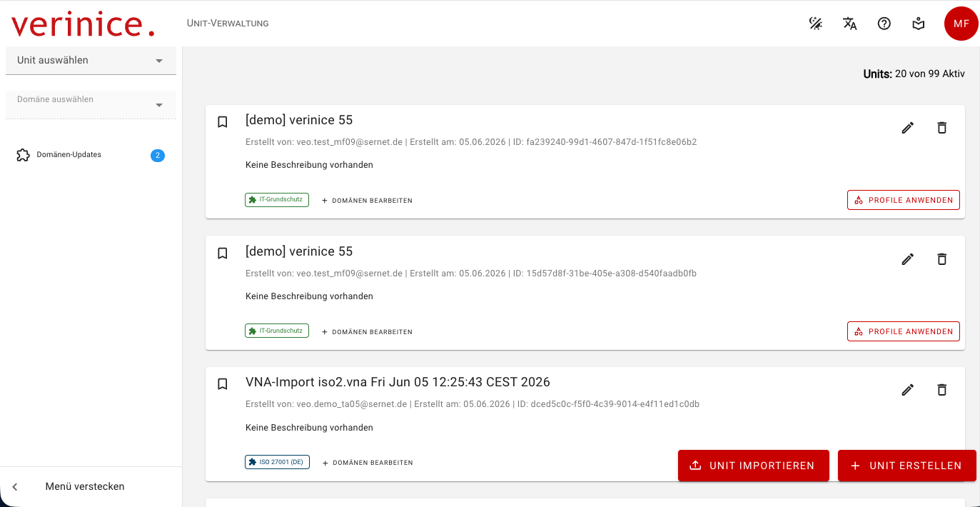Click Unit importieren button
This screenshot has height=507, width=980.
point(754,466)
